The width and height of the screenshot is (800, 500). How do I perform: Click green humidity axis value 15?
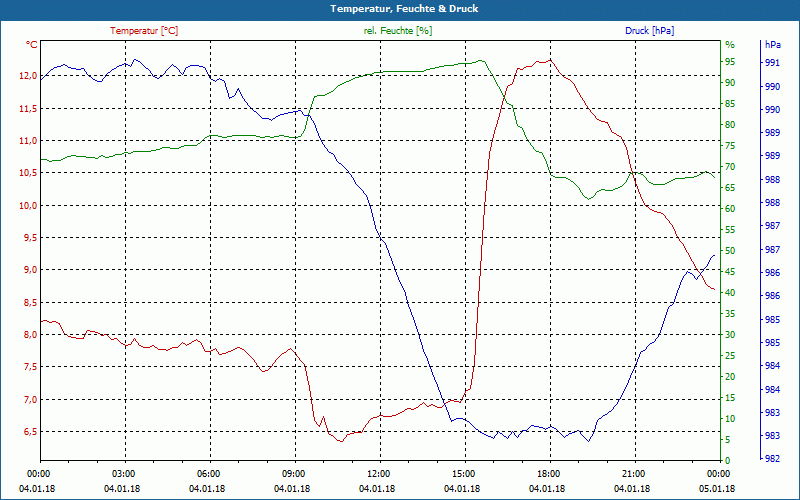[x=730, y=398]
